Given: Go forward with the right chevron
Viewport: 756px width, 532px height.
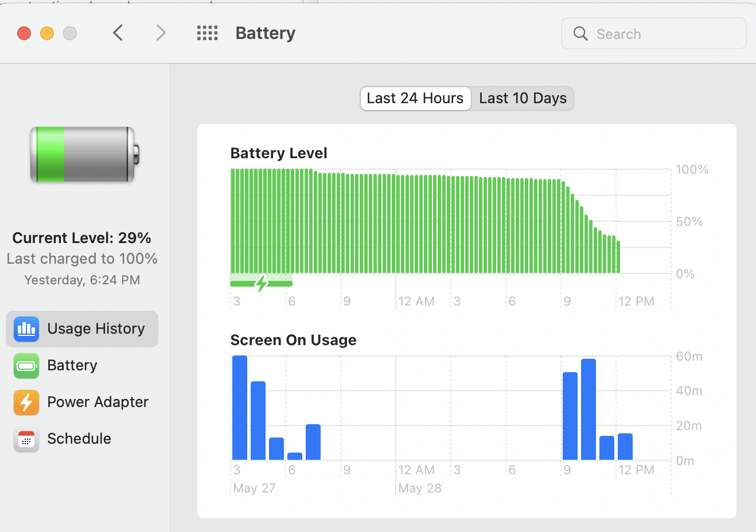Looking at the screenshot, I should (x=161, y=33).
